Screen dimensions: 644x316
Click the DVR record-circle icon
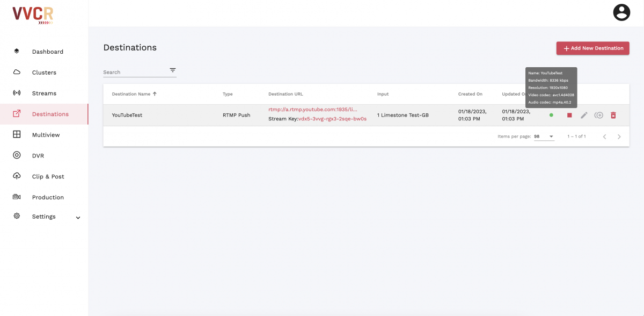coord(17,155)
